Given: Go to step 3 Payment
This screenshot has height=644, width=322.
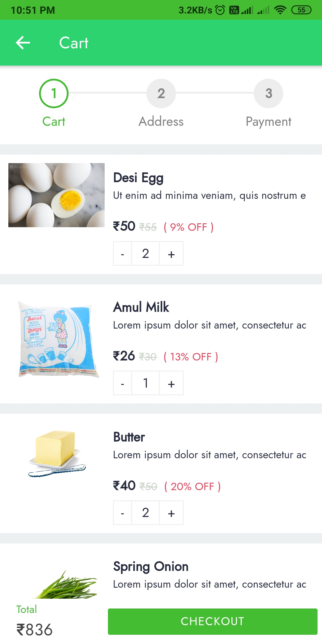Looking at the screenshot, I should click(268, 93).
